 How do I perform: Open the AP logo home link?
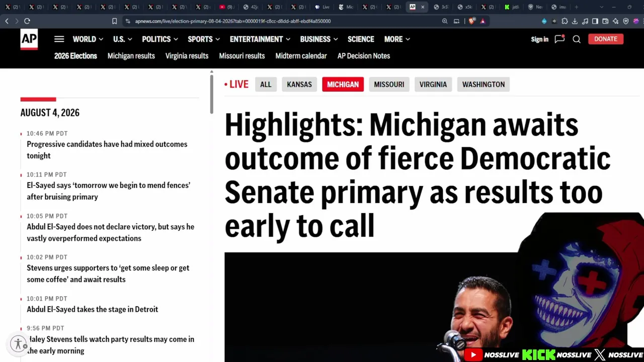pyautogui.click(x=29, y=39)
